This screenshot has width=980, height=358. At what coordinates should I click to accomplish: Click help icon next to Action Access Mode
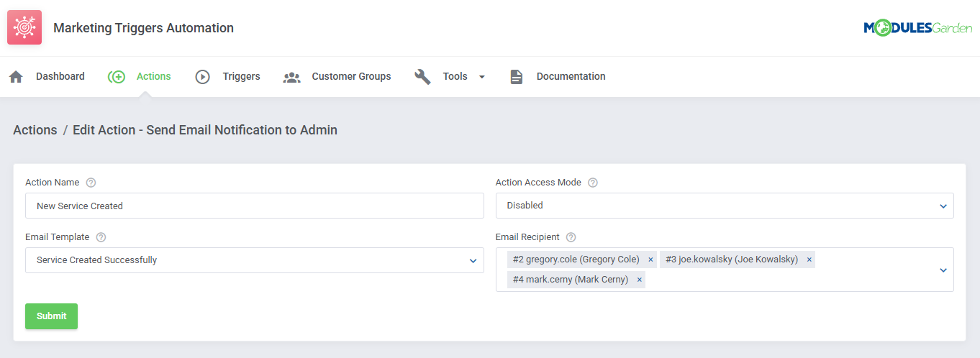[x=593, y=183]
